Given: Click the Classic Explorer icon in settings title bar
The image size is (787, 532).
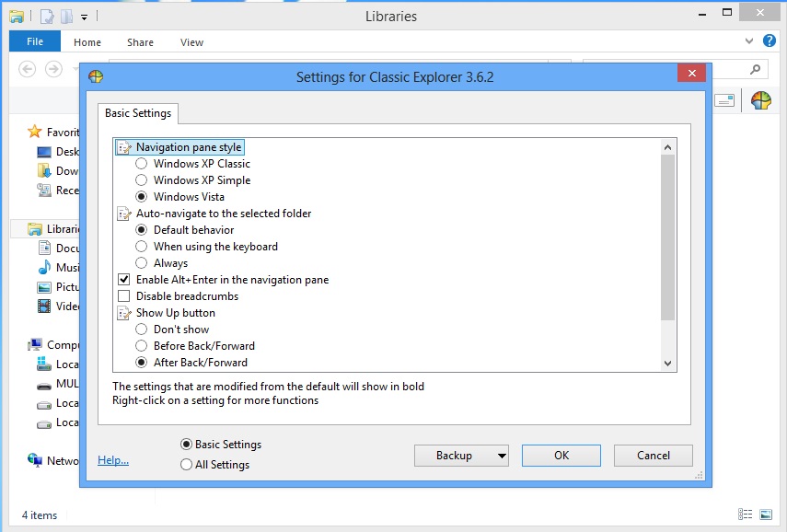Looking at the screenshot, I should (x=96, y=76).
